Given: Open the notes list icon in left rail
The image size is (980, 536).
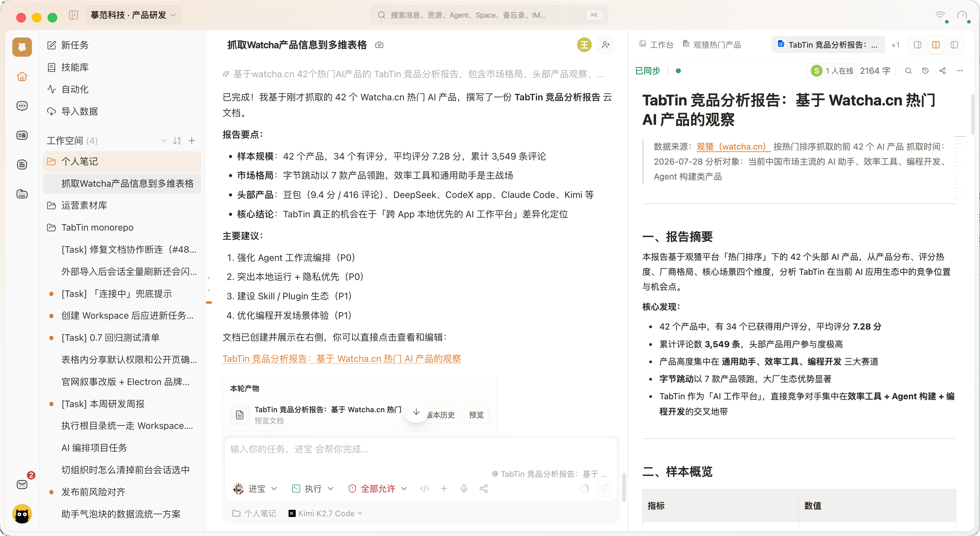Looking at the screenshot, I should (22, 165).
